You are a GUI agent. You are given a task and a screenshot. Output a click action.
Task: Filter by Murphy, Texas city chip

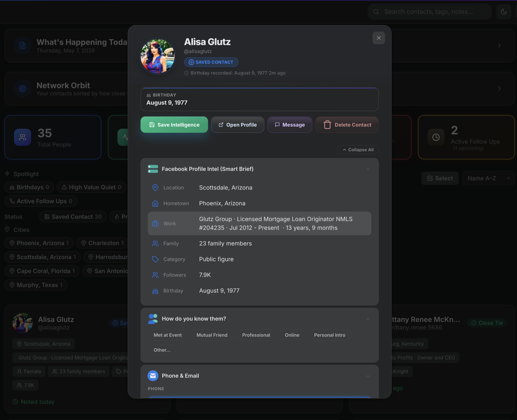(x=36, y=285)
